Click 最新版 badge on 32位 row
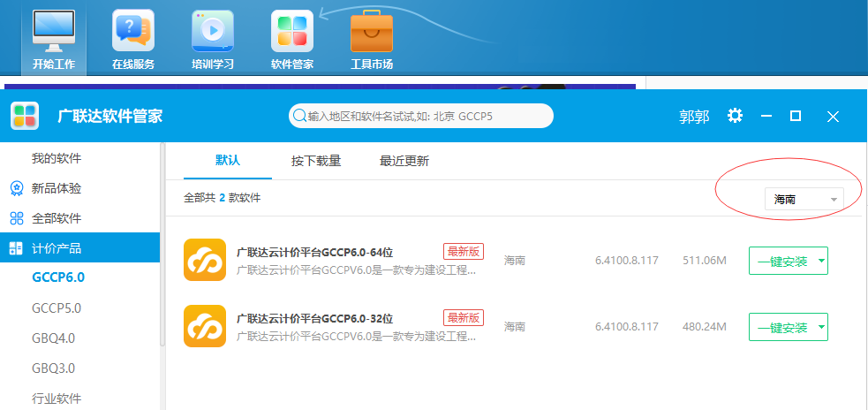The image size is (868, 410). pyautogui.click(x=464, y=317)
